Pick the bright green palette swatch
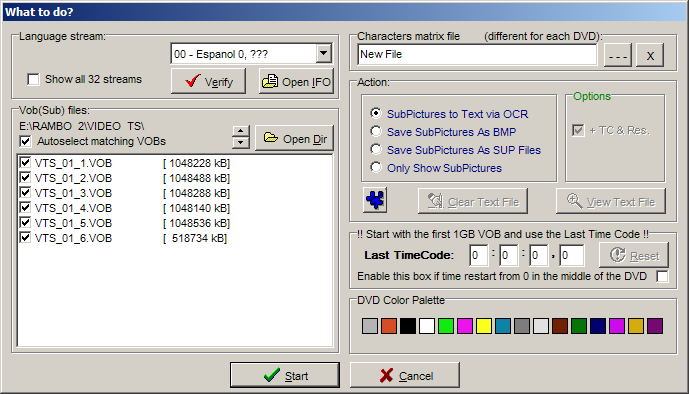Image resolution: width=689 pixels, height=394 pixels. click(x=446, y=326)
